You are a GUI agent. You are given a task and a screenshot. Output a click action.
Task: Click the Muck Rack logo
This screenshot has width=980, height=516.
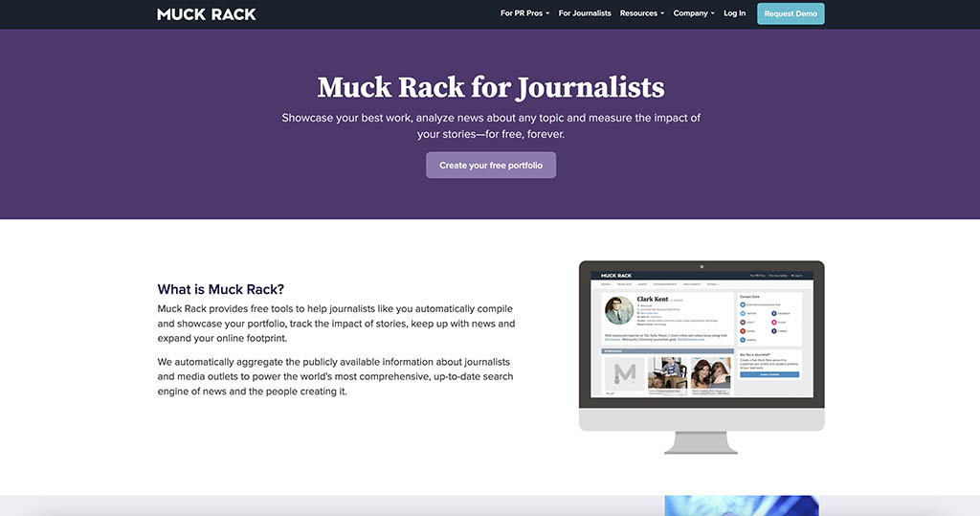(207, 13)
